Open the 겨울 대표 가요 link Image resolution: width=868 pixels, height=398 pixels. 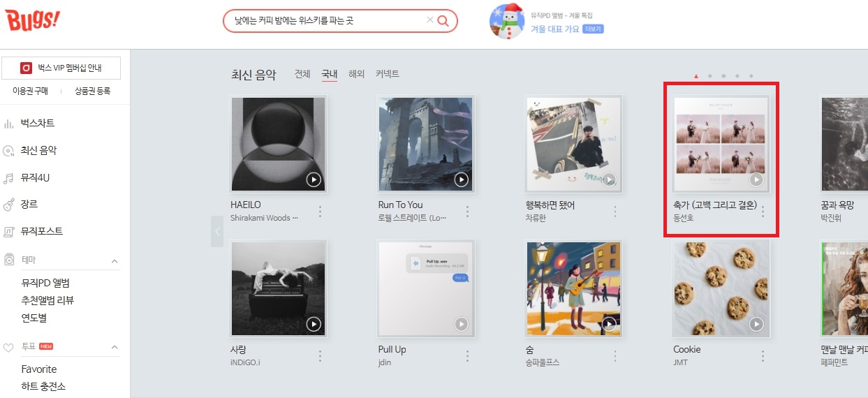coord(555,29)
